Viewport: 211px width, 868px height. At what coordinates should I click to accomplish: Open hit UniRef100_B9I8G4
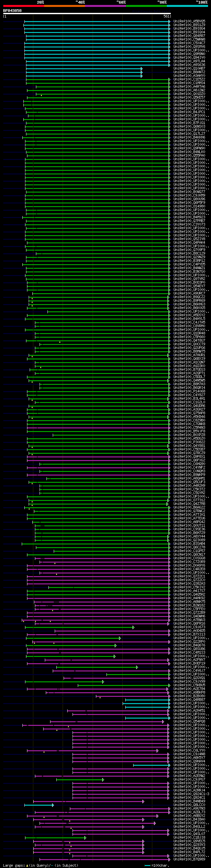coord(190,29)
